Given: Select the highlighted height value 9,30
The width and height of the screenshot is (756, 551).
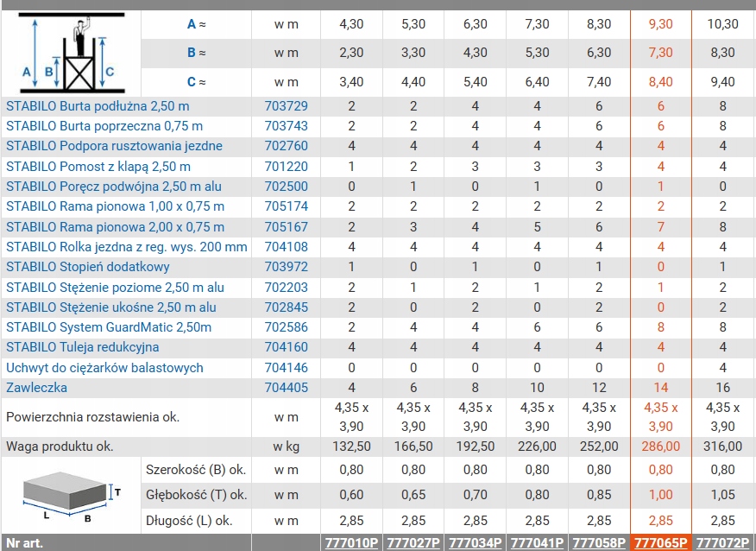Looking at the screenshot, I should (x=660, y=24).
